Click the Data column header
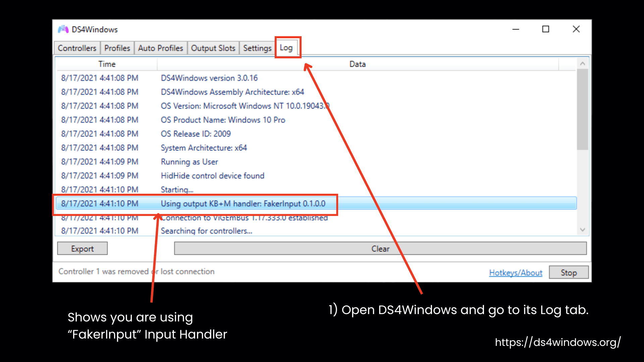Image resolution: width=644 pixels, height=362 pixels. click(358, 64)
